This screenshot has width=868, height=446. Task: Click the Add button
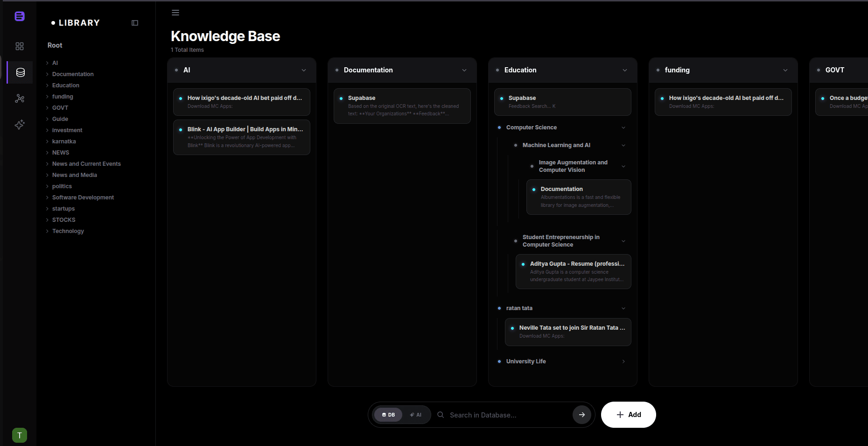(x=628, y=415)
